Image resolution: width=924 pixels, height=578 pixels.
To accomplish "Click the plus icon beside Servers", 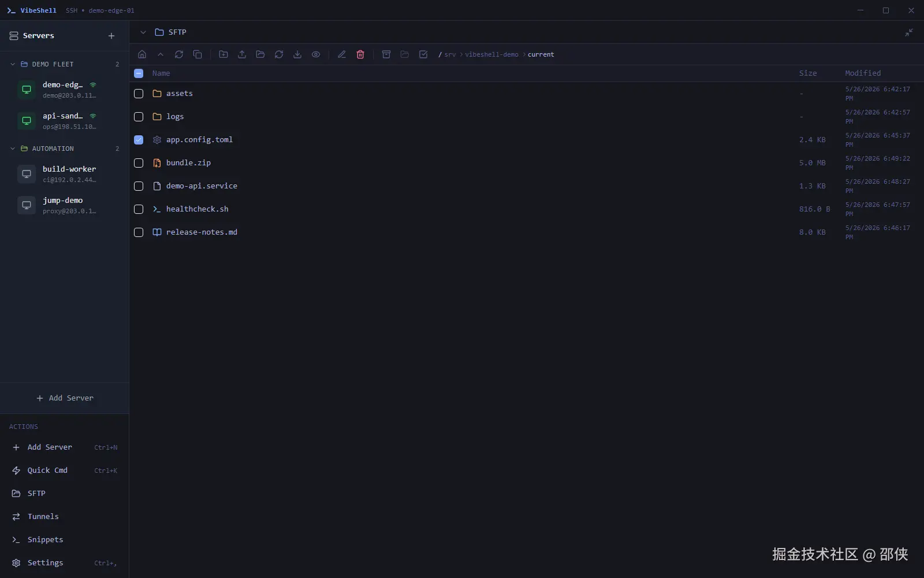I will (111, 36).
